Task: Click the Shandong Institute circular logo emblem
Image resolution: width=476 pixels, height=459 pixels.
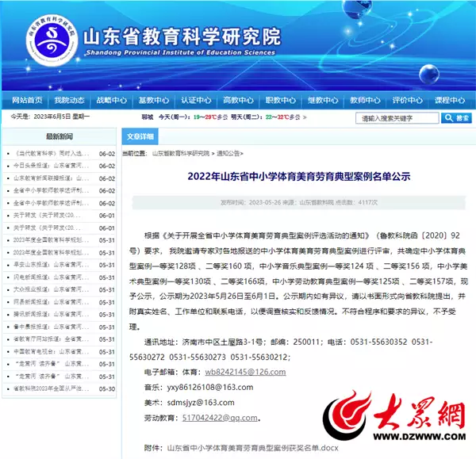Action: click(52, 40)
